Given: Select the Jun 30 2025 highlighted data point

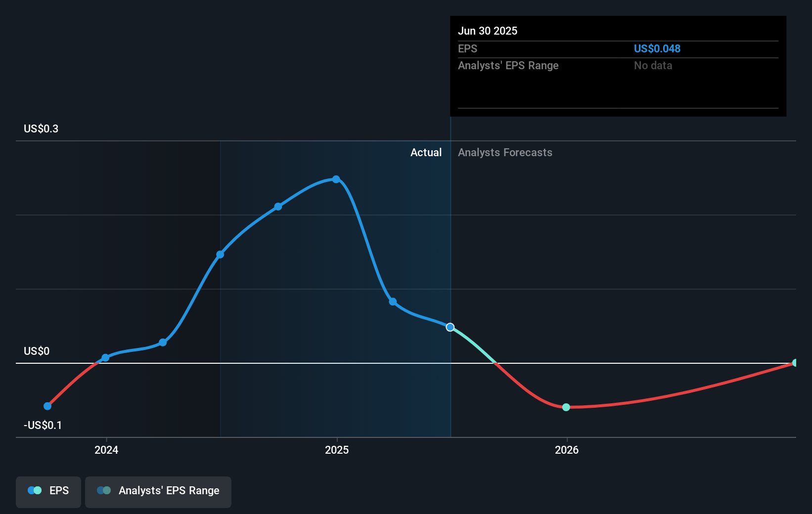Looking at the screenshot, I should pos(450,327).
